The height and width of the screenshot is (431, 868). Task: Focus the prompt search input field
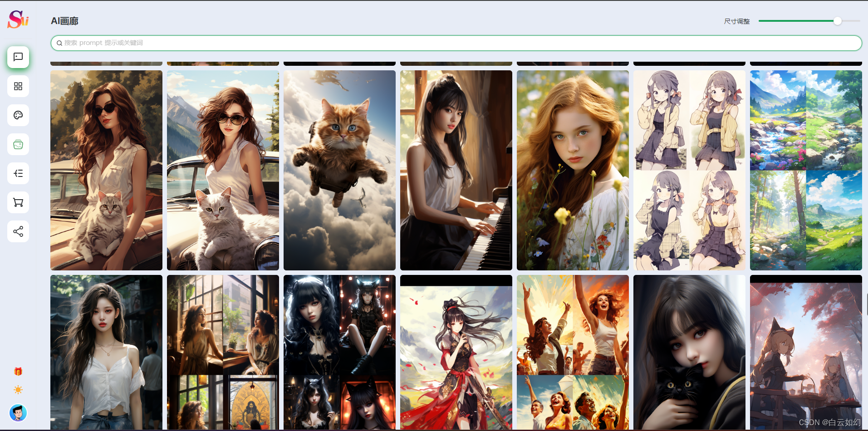click(x=456, y=43)
